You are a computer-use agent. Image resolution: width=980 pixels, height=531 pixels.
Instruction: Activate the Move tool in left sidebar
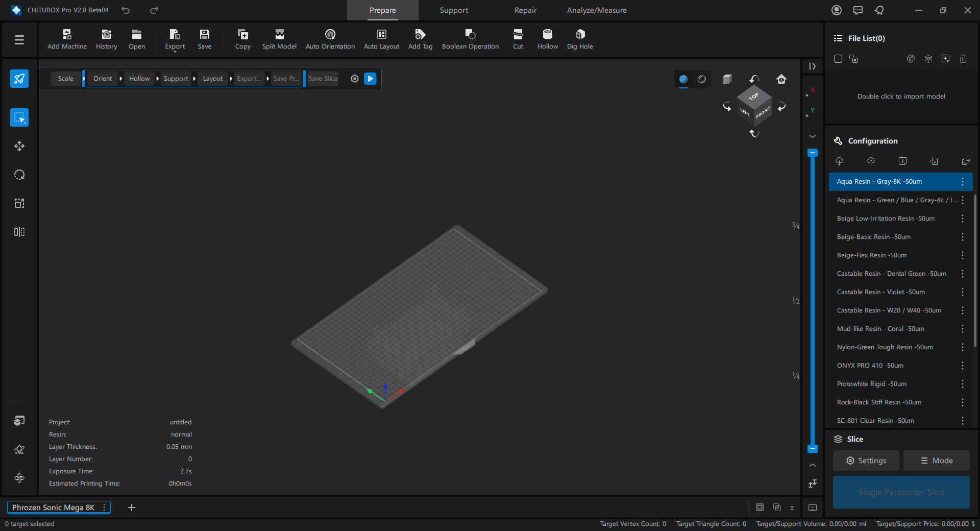click(x=19, y=146)
